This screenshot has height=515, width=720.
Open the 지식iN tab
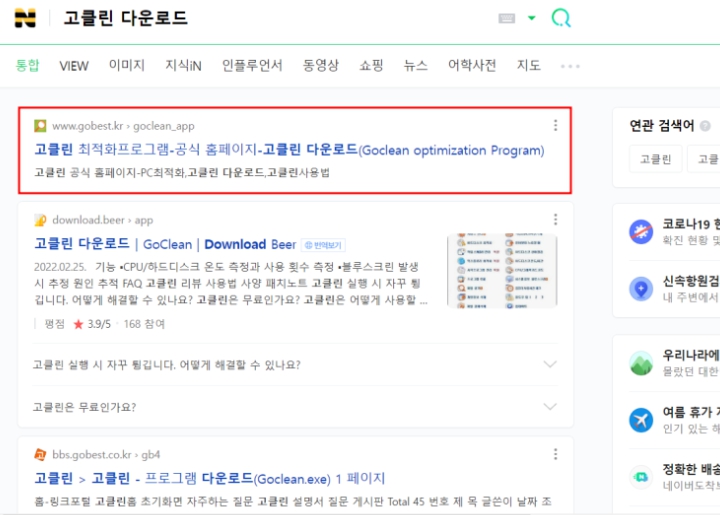(x=183, y=65)
